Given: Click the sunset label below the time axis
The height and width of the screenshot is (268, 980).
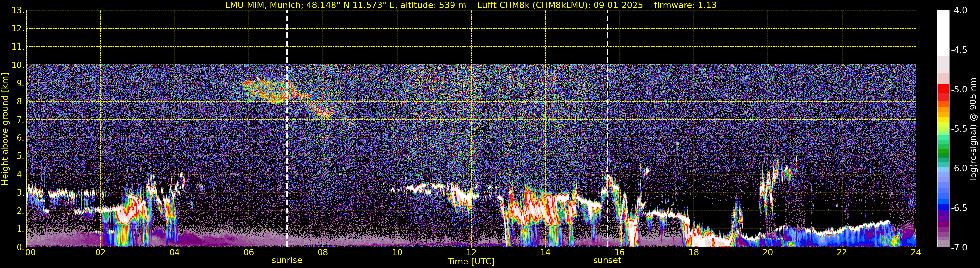Looking at the screenshot, I should 607,261.
